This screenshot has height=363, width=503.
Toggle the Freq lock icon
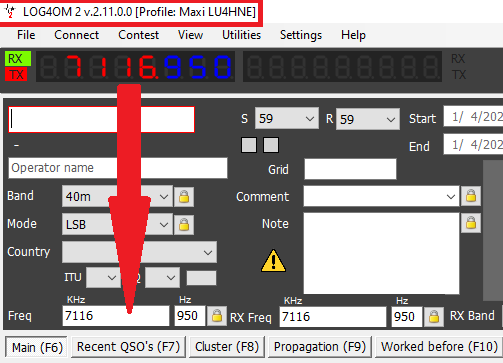pos(217,316)
